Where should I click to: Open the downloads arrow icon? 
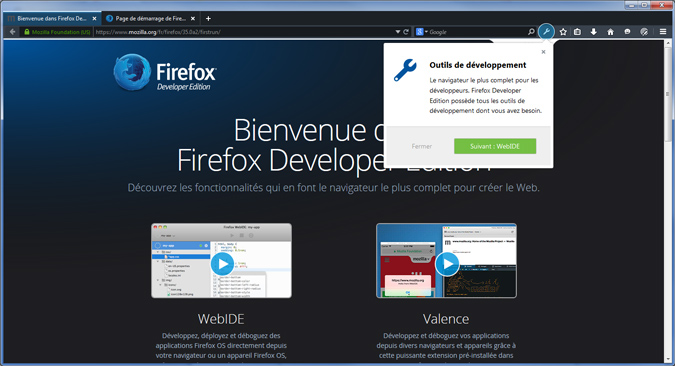click(x=594, y=32)
